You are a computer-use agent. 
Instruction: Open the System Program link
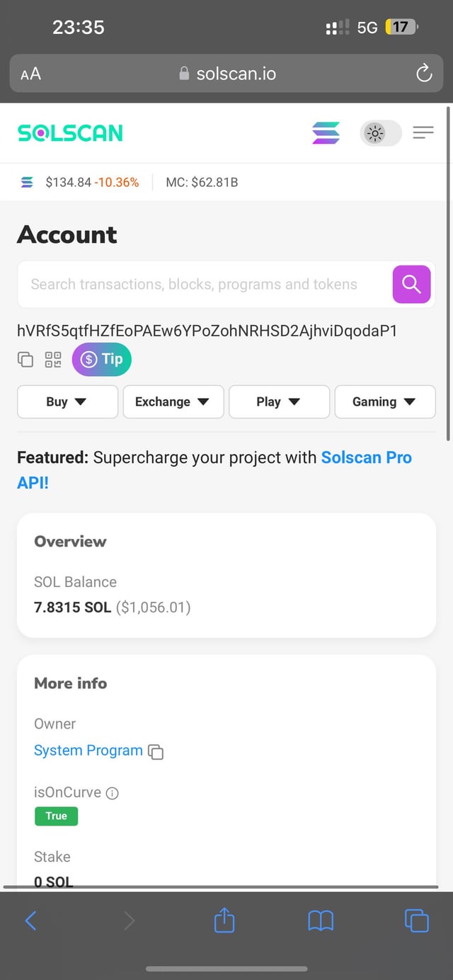point(88,751)
